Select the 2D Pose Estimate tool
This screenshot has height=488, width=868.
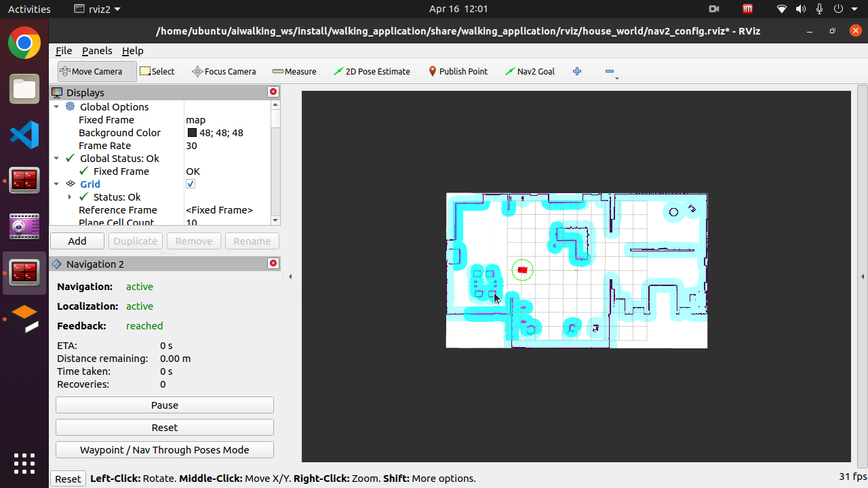click(372, 71)
